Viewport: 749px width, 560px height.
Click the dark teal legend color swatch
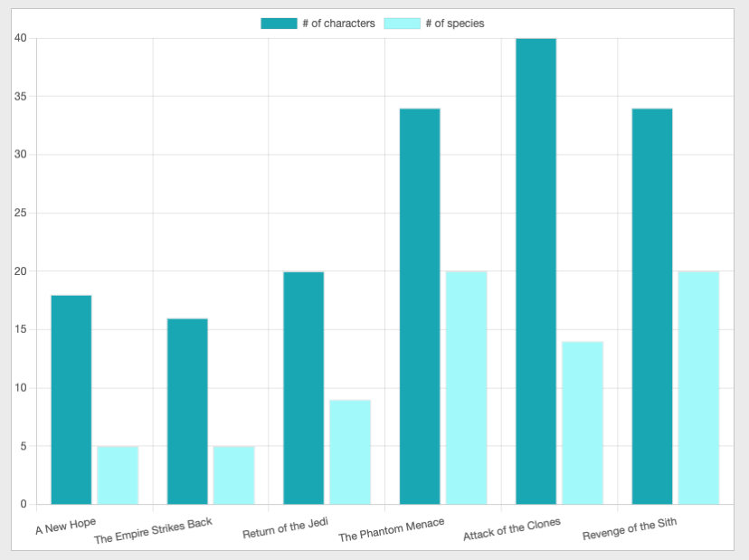(280, 23)
